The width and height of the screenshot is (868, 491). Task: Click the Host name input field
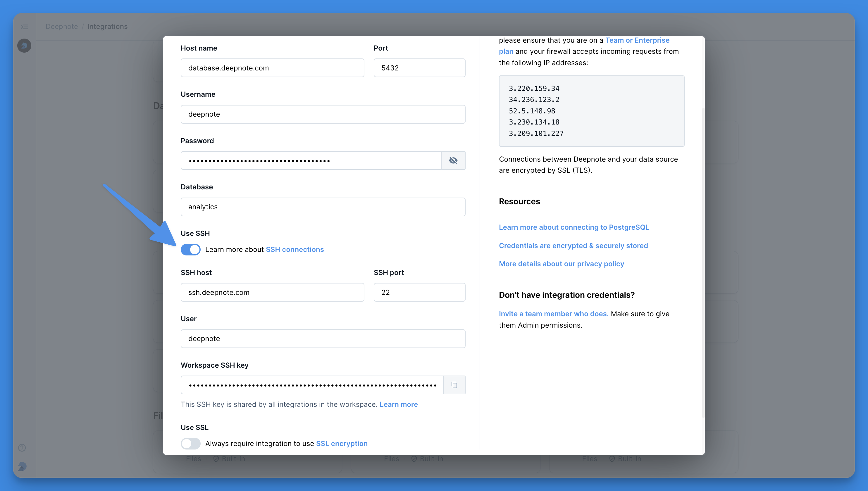(272, 68)
